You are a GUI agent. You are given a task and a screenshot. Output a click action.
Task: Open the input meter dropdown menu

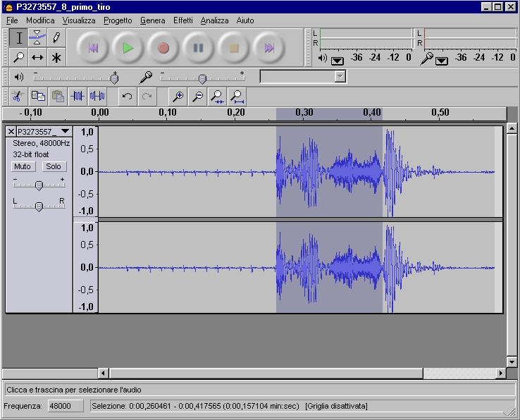442,61
